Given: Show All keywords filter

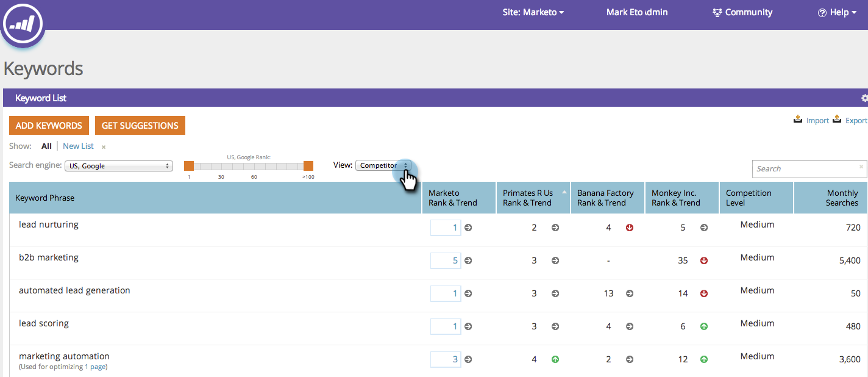Looking at the screenshot, I should (46, 146).
